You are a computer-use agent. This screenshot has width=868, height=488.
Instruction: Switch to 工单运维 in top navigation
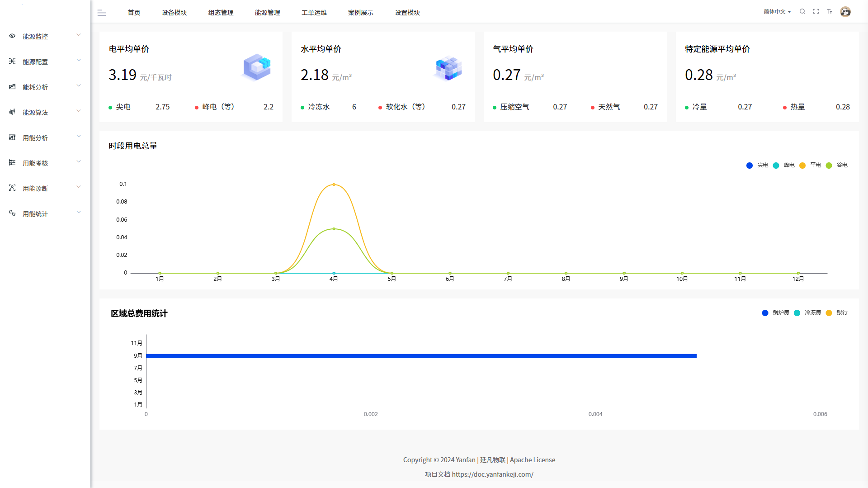click(314, 13)
